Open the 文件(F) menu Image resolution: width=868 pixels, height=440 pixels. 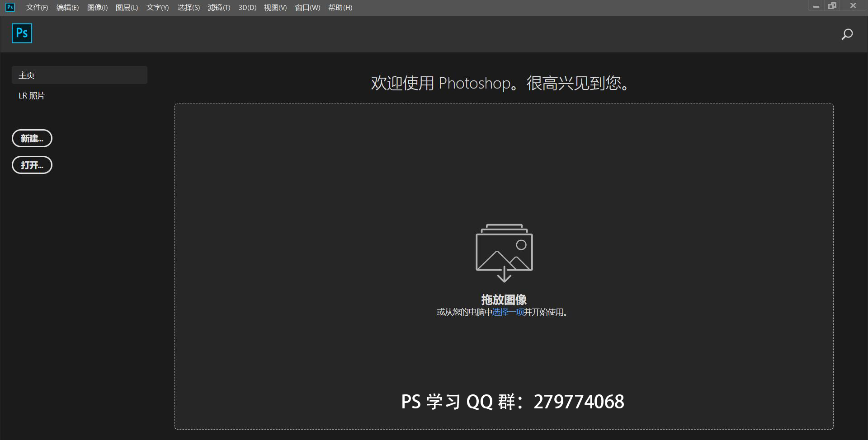point(37,8)
